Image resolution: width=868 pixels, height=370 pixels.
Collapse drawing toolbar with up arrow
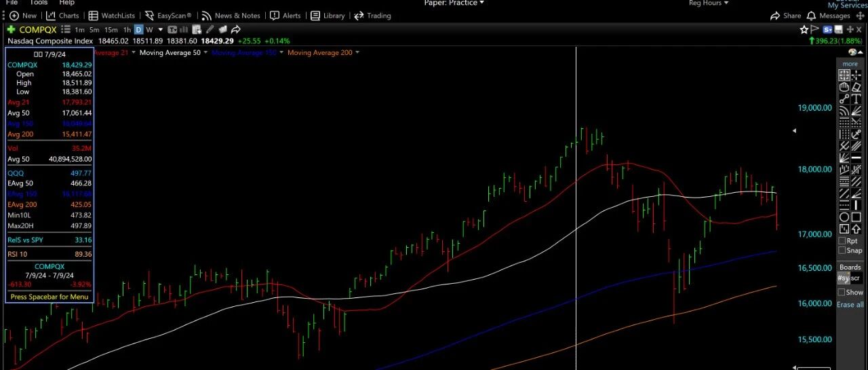(x=860, y=52)
